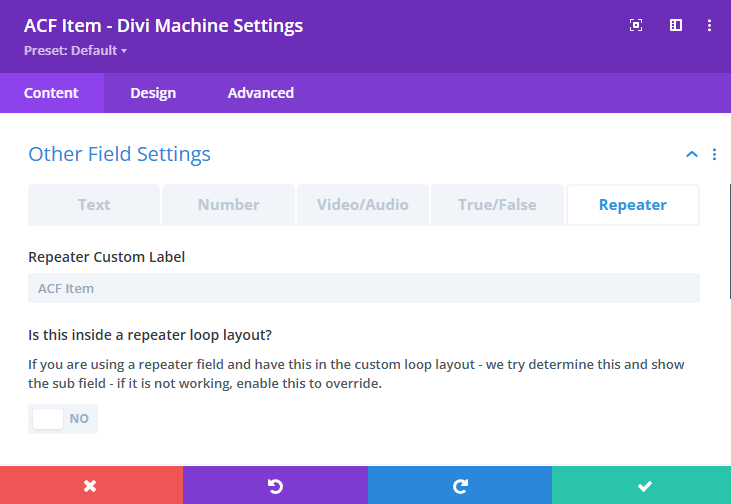Screen dimensions: 731x504
Task: Expand the settings modal to fullscreen
Action: 635,26
